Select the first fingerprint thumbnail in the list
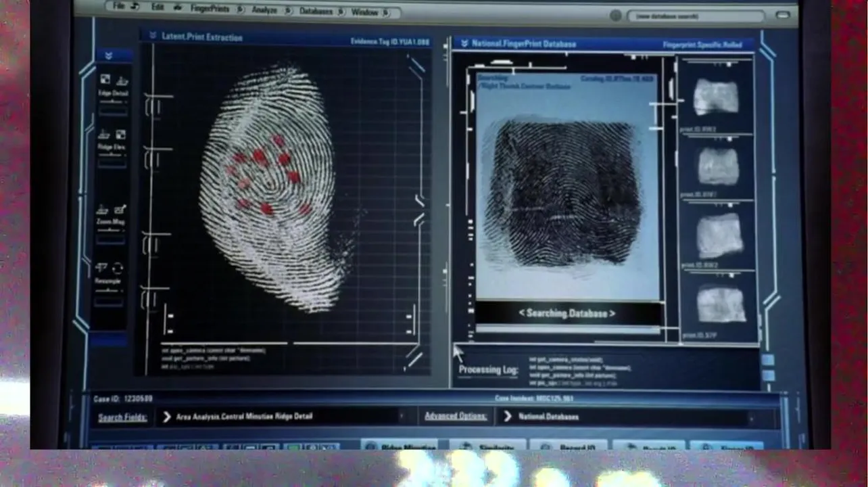This screenshot has height=487, width=868. click(716, 96)
